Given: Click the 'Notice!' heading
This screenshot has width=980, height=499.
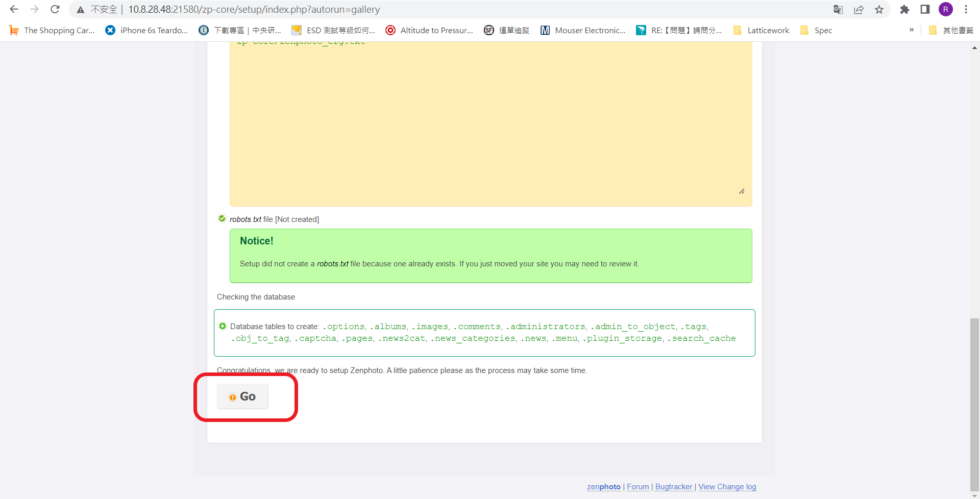Looking at the screenshot, I should click(256, 241).
